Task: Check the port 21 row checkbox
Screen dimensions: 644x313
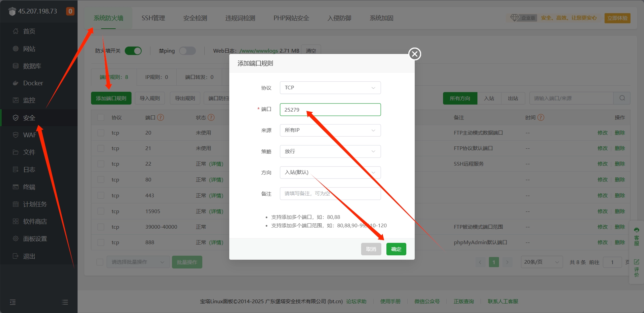Action: click(x=101, y=148)
